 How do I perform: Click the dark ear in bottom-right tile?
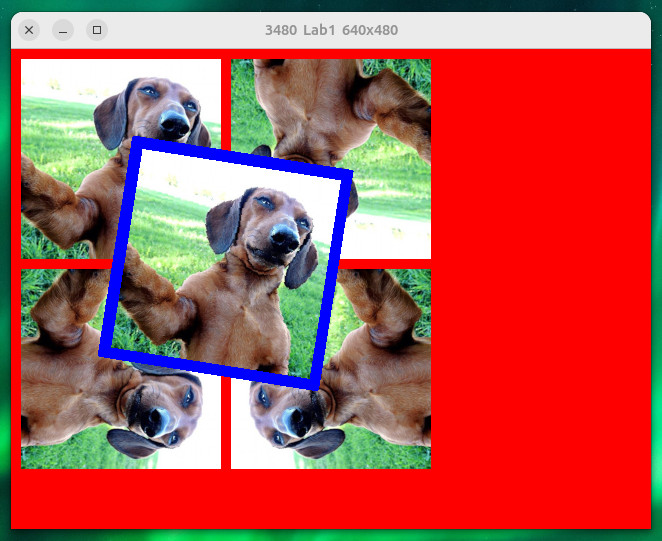(x=318, y=442)
